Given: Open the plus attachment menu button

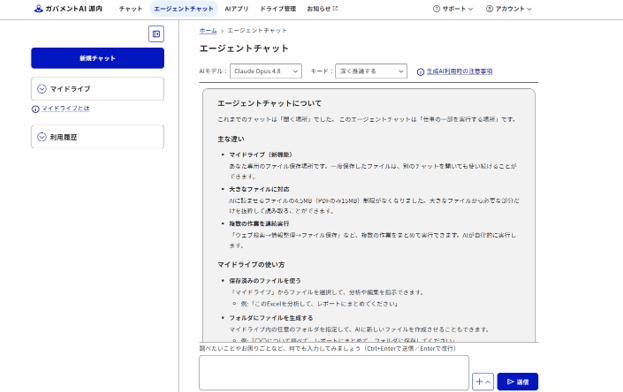Looking at the screenshot, I should (483, 382).
